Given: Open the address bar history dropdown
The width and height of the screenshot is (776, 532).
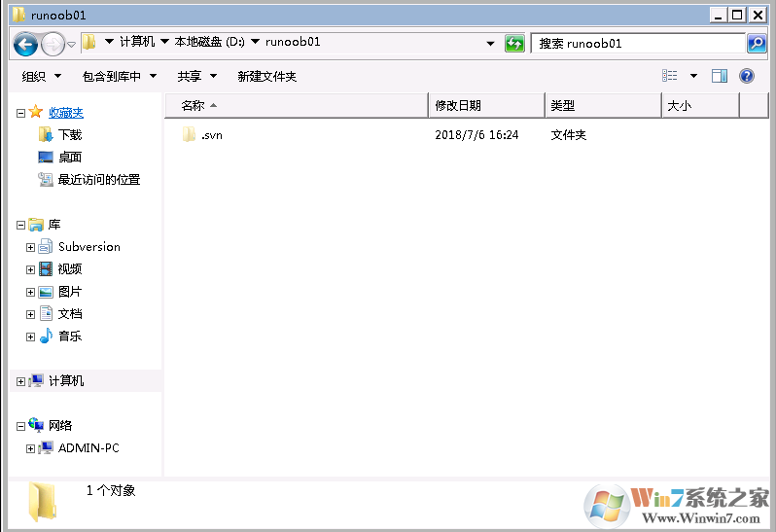Looking at the screenshot, I should pos(490,44).
